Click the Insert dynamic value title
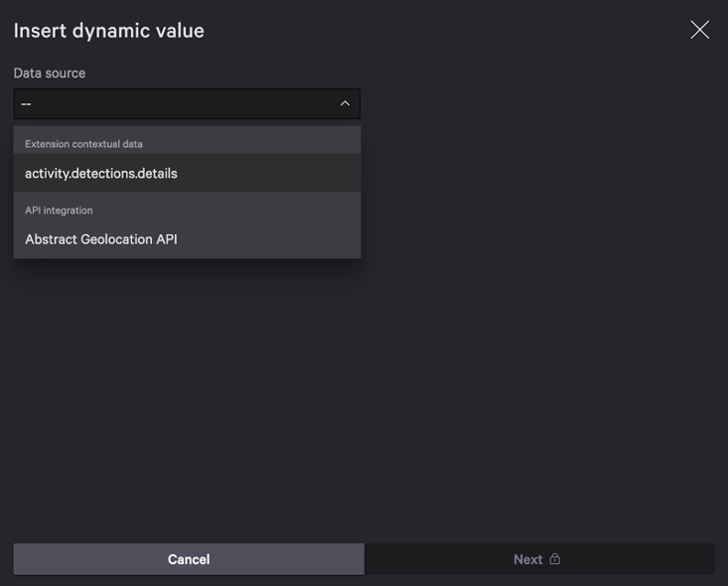The image size is (728, 586). pos(109,31)
